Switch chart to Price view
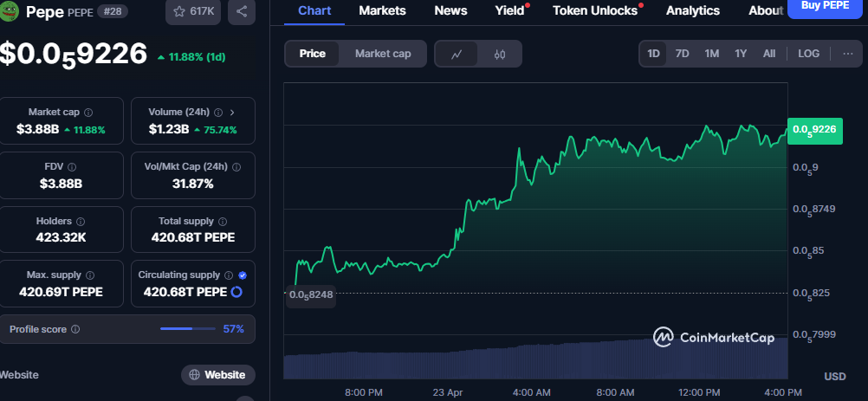 pos(312,54)
